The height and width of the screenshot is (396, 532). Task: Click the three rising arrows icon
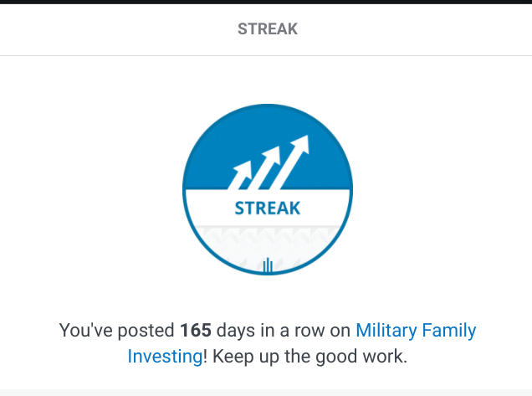point(269,163)
